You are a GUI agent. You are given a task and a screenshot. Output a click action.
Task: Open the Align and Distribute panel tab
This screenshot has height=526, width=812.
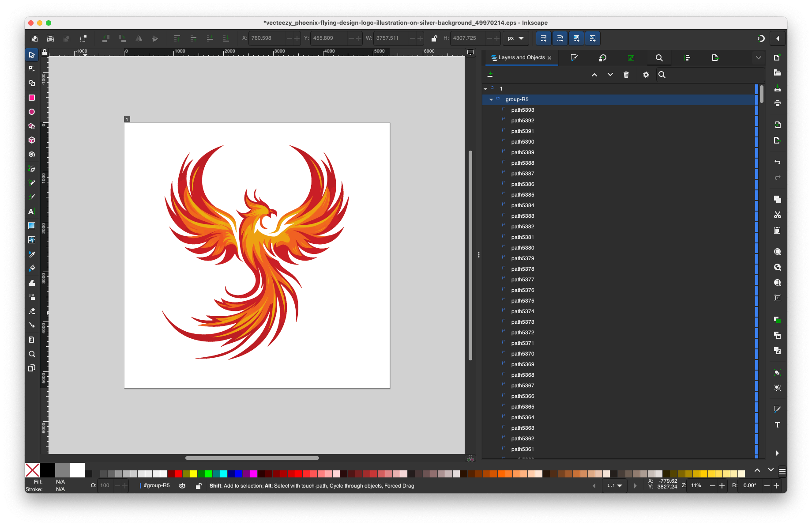[687, 57]
